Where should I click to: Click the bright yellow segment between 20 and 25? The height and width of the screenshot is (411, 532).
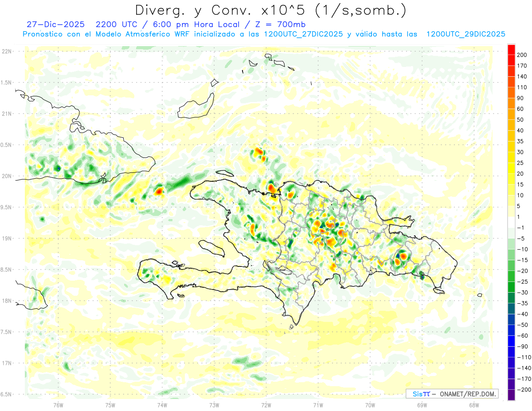(512, 168)
